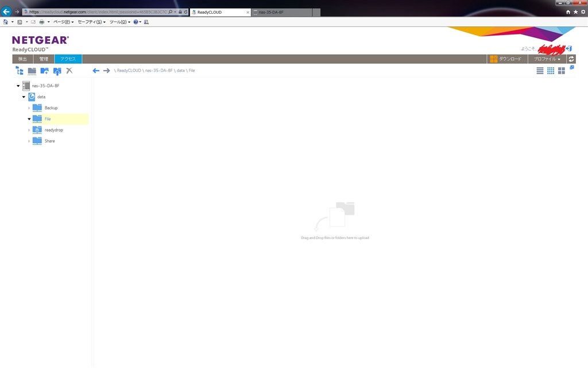Open the プロファイル dropdown menu
The width and height of the screenshot is (588, 368).
point(547,59)
